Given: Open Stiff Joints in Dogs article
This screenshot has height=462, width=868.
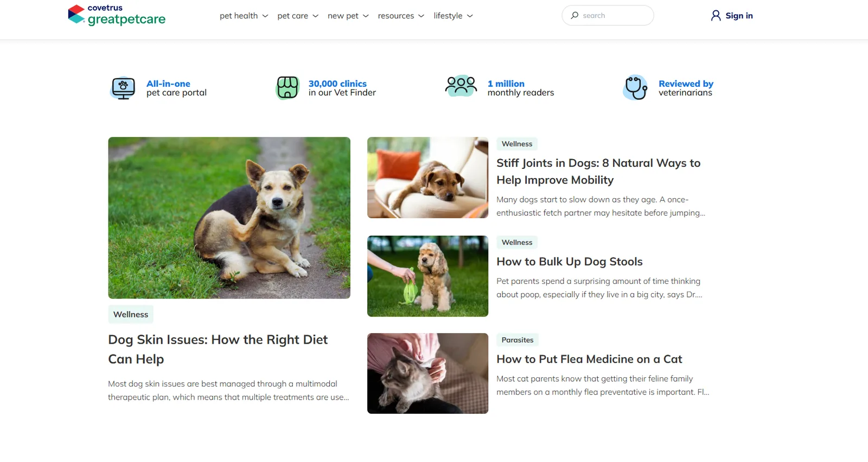Looking at the screenshot, I should coord(598,172).
